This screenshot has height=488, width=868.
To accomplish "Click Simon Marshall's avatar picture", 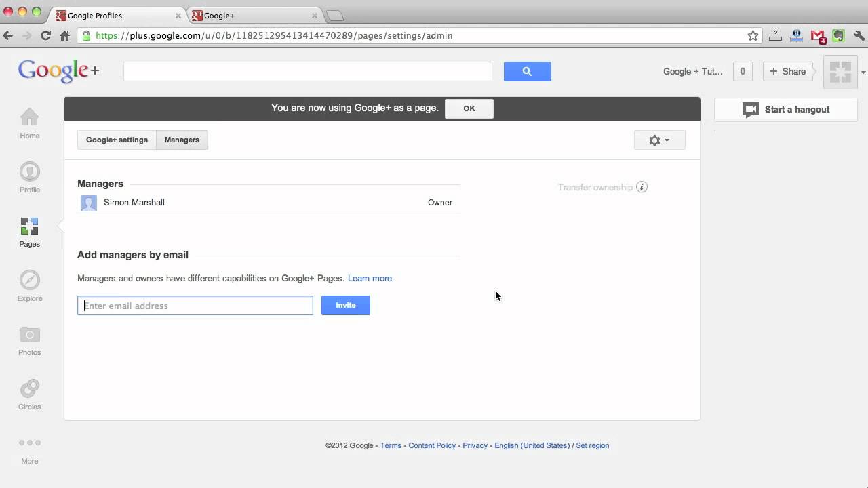I will 89,203.
